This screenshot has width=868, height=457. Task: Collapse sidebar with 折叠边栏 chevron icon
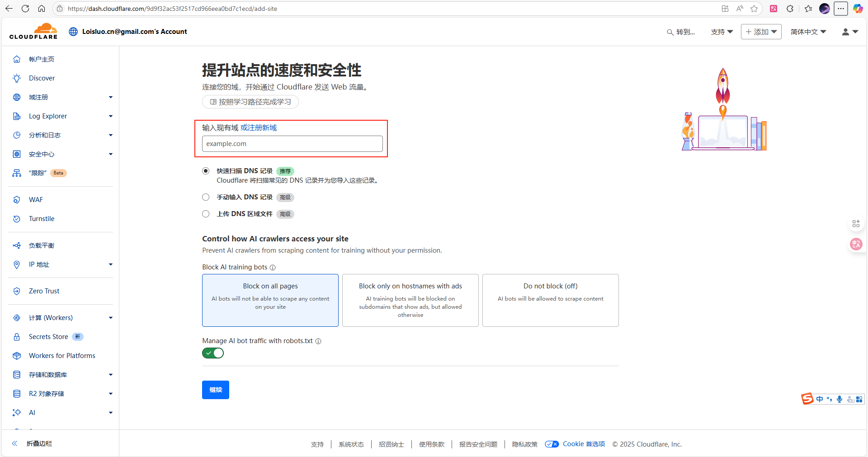14,443
